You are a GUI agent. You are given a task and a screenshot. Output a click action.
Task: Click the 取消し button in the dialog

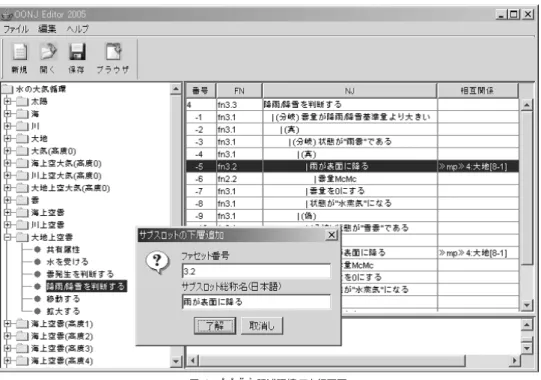pos(262,326)
